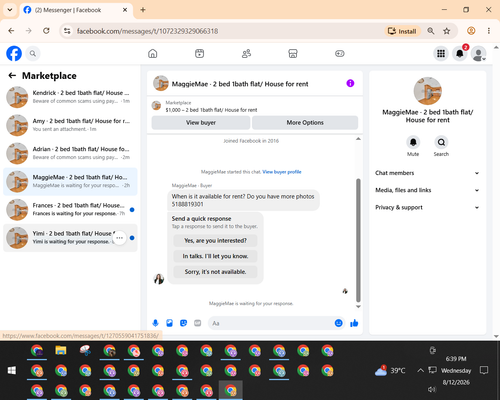Expand the Privacy & support section
The width and height of the screenshot is (500, 400).
(x=427, y=207)
